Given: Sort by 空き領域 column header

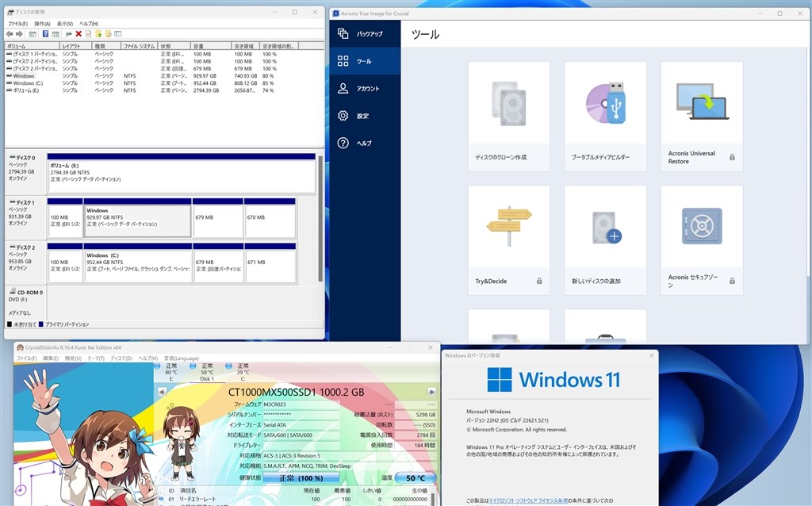Looking at the screenshot, I should (245, 46).
